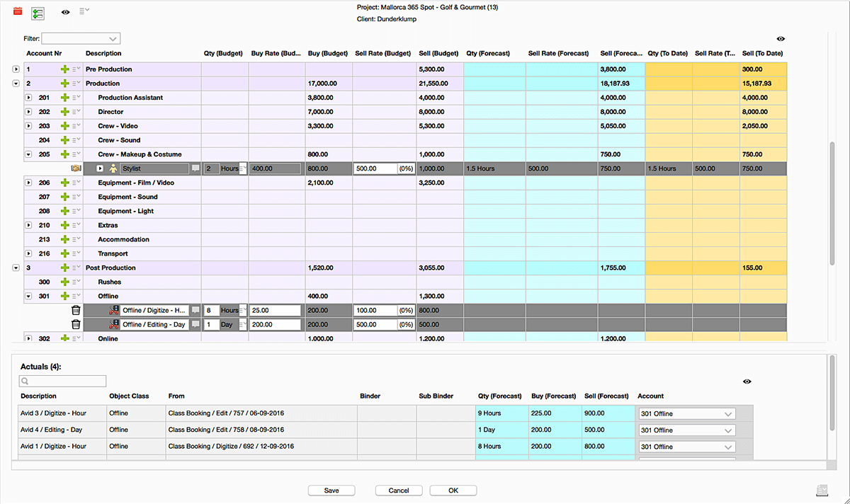This screenshot has width=850, height=504.
Task: Toggle column visibility with the eye icon above Sell (To Date)
Action: [781, 39]
